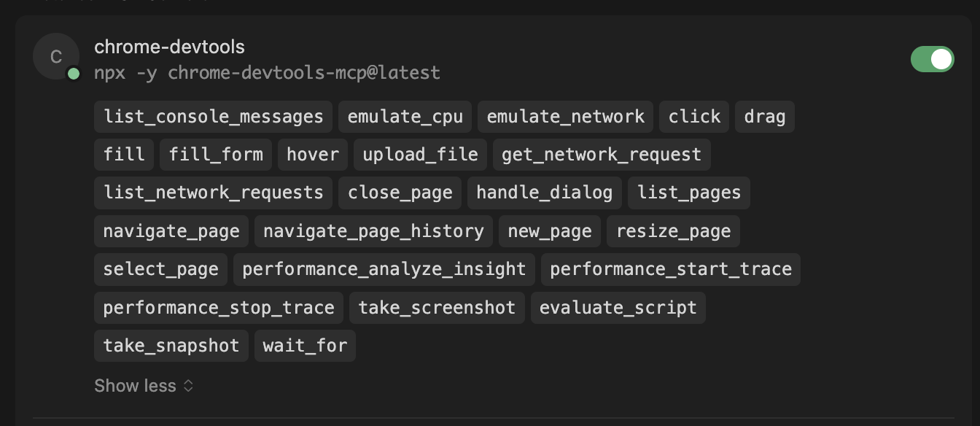The height and width of the screenshot is (426, 980).
Task: Click the take_screenshot tool chip
Action: 437,308
